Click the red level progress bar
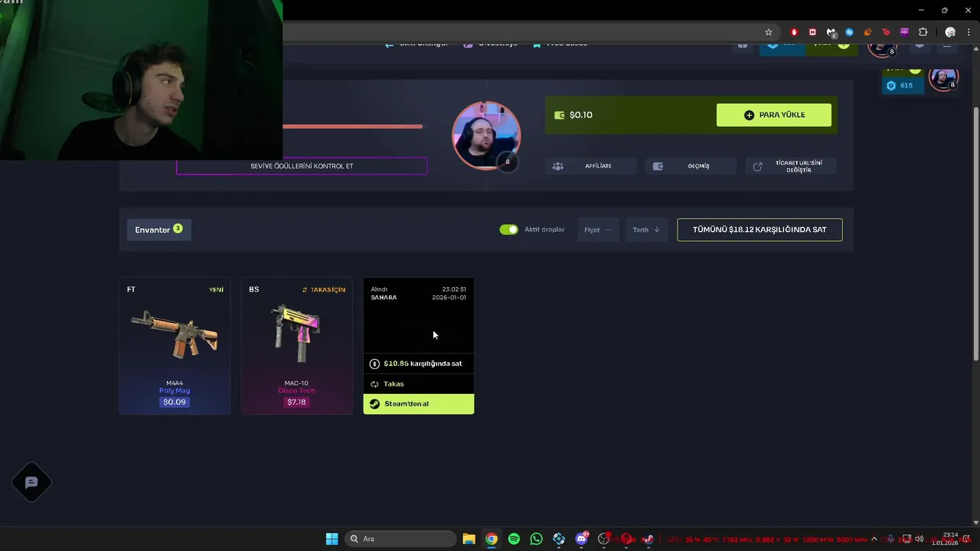 [x=352, y=126]
